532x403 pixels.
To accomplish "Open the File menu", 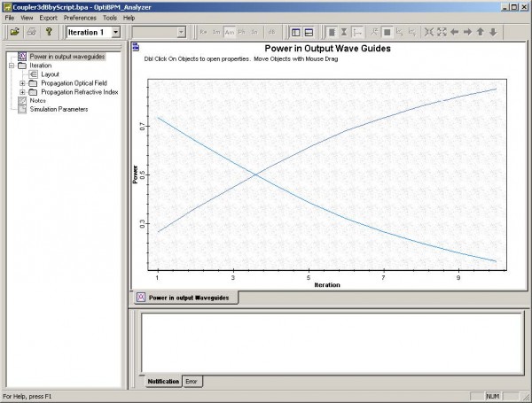I will (10, 18).
